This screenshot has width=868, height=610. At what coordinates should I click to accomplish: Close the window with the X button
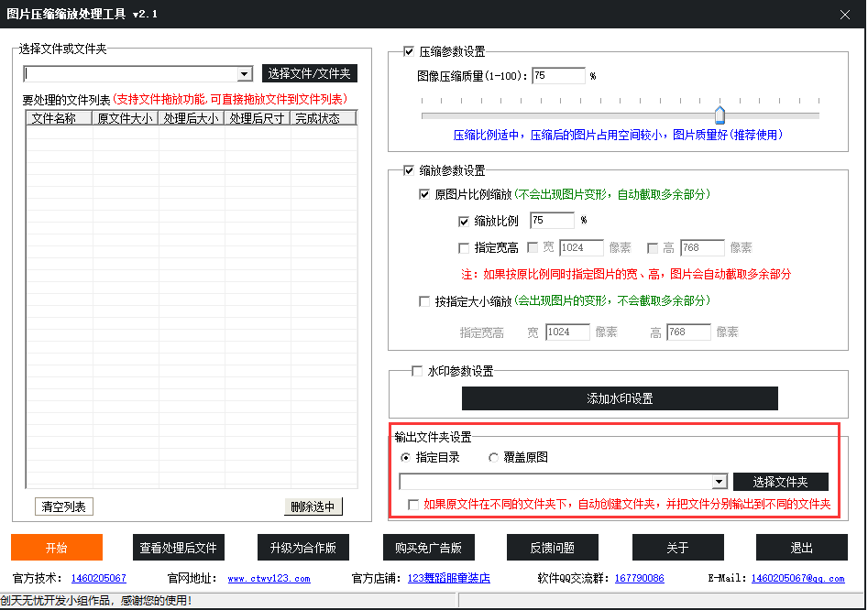pos(844,14)
